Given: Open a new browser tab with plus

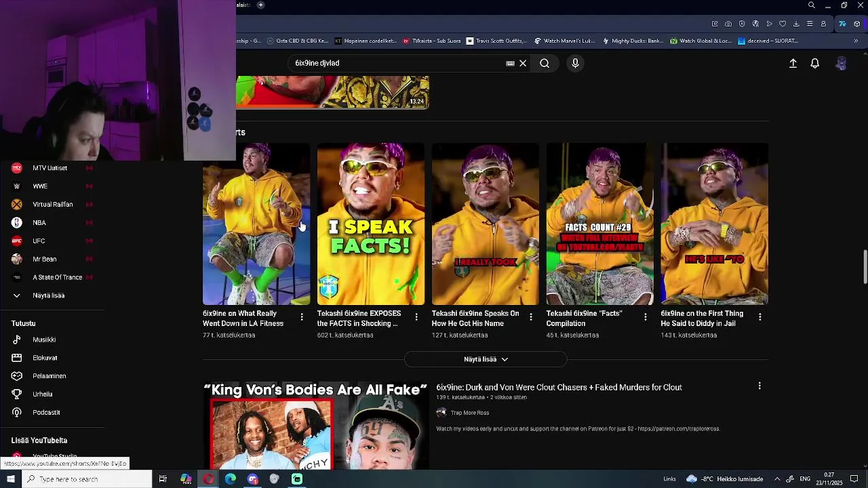Looking at the screenshot, I should coord(260,5).
